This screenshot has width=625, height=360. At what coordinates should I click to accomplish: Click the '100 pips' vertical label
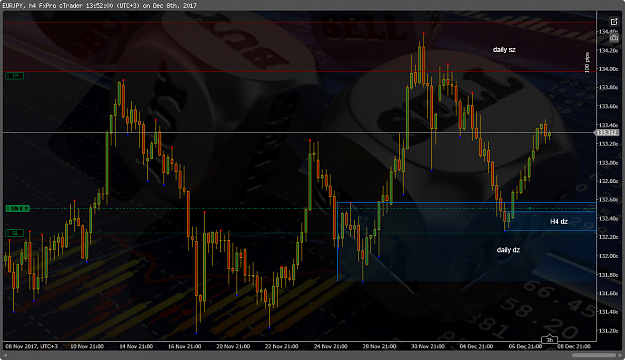click(587, 63)
